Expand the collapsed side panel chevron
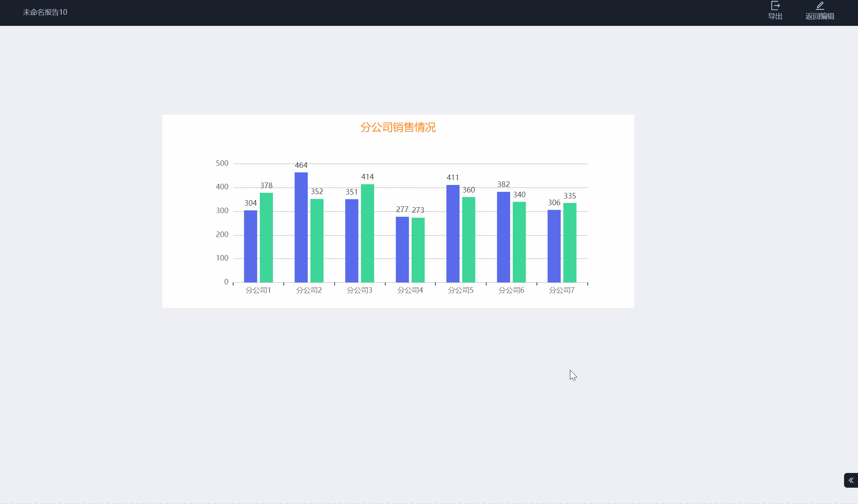Image resolution: width=858 pixels, height=504 pixels. (851, 480)
